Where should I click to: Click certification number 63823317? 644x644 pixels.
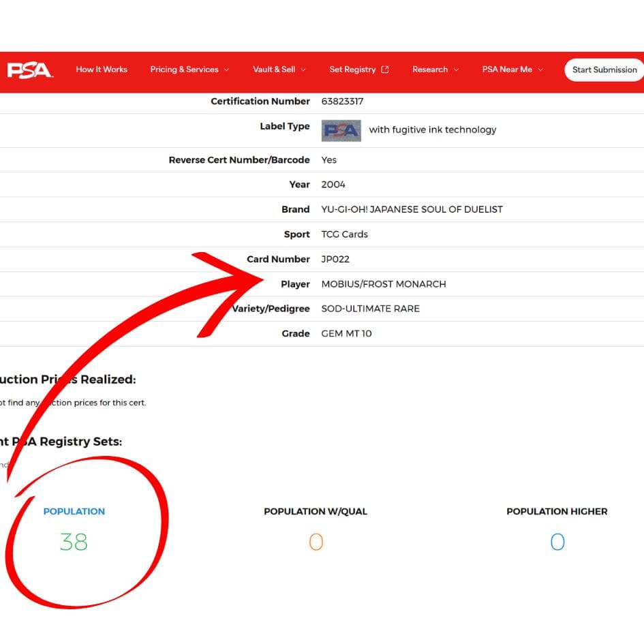coord(342,102)
